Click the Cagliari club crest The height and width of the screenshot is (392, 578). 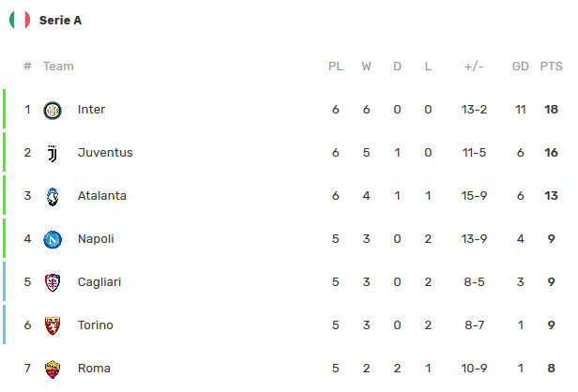[53, 282]
